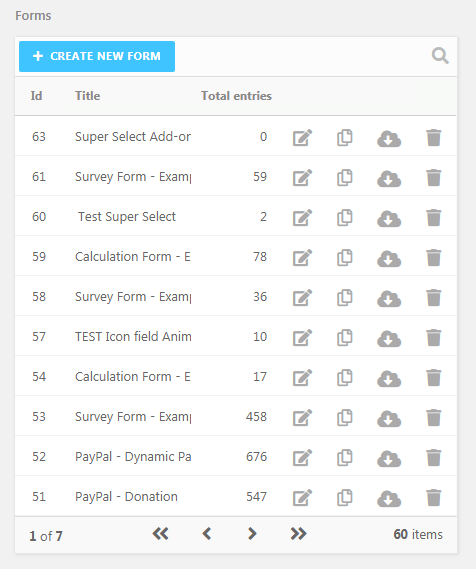Click the Create New Form button
The width and height of the screenshot is (476, 569).
click(97, 56)
